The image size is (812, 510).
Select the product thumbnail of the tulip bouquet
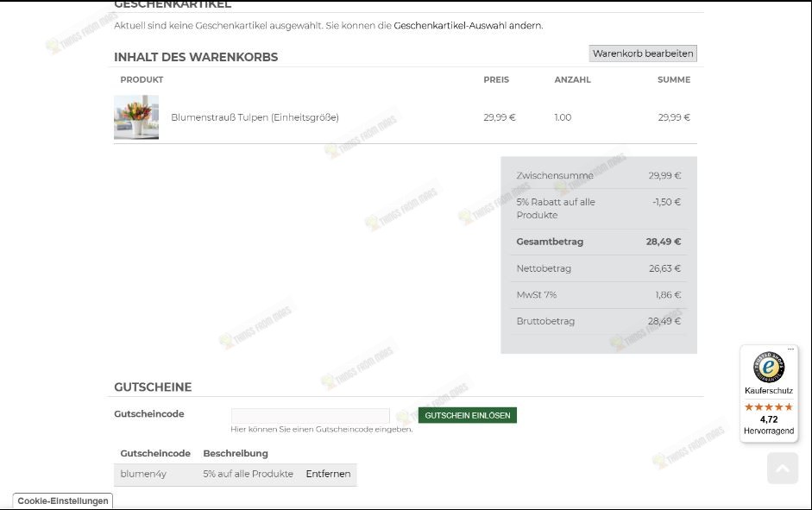coord(136,117)
